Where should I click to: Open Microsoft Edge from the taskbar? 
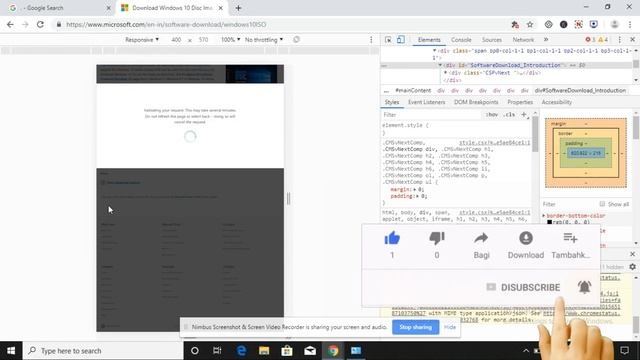[241, 351]
